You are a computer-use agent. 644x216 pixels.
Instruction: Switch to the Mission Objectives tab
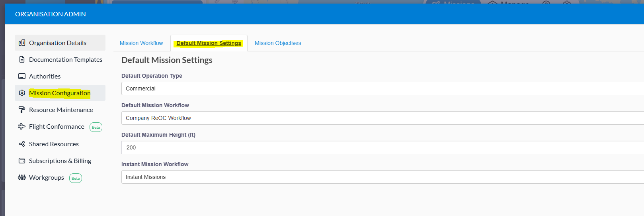tap(278, 43)
